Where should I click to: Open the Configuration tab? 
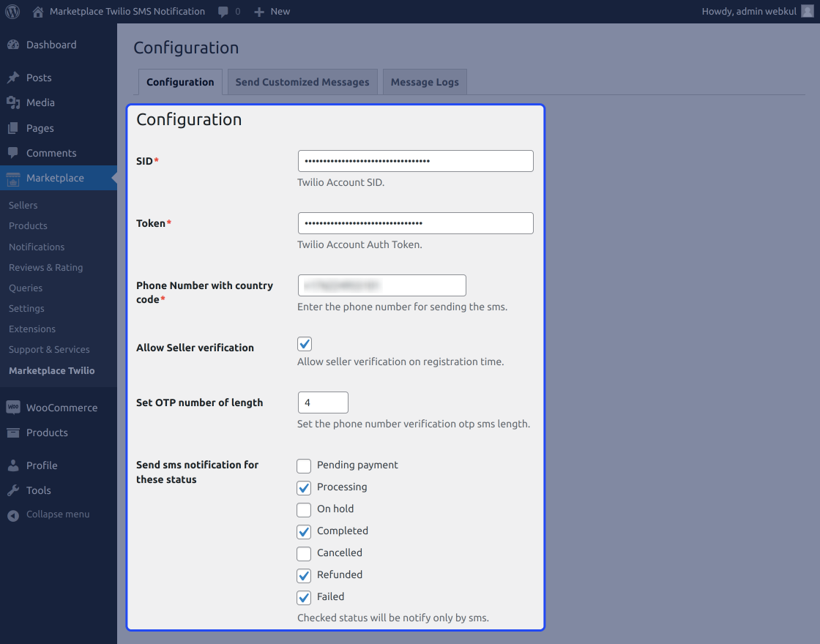[180, 82]
